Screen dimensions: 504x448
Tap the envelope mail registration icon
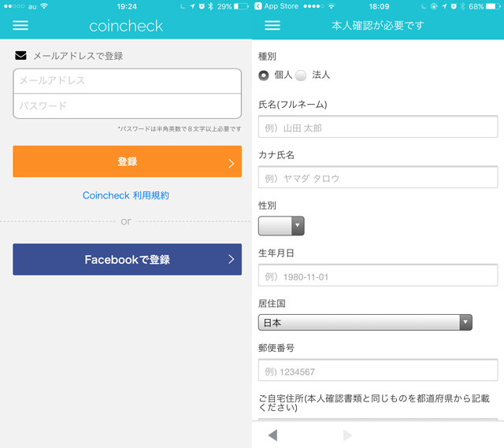[21, 56]
